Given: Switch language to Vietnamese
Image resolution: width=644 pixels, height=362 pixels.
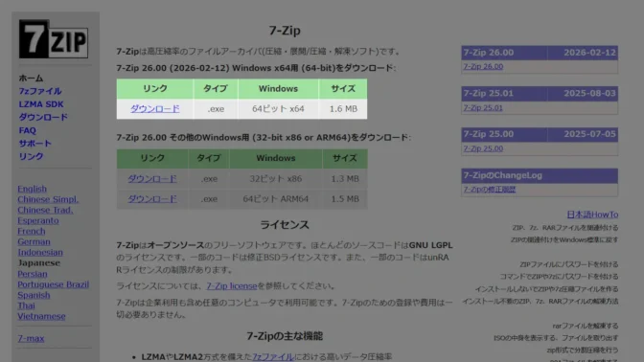Looking at the screenshot, I should [41, 316].
